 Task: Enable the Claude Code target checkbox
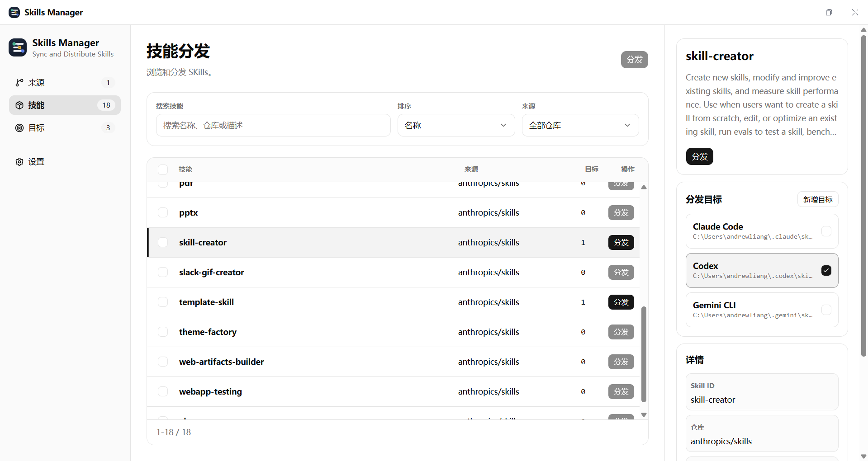tap(826, 231)
